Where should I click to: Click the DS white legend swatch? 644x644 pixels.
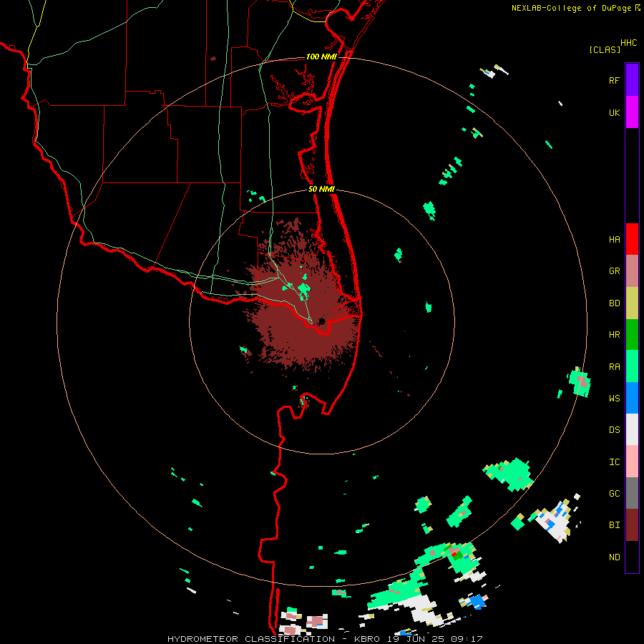(x=632, y=429)
